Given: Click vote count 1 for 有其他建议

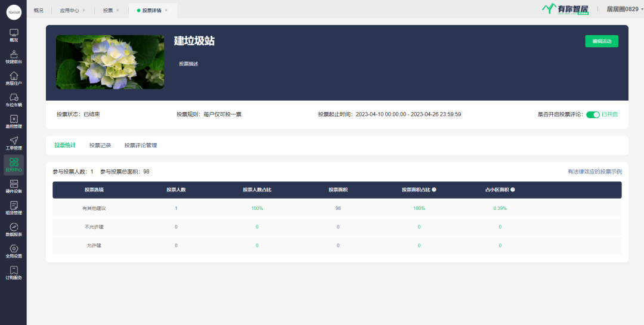Looking at the screenshot, I should point(176,208).
